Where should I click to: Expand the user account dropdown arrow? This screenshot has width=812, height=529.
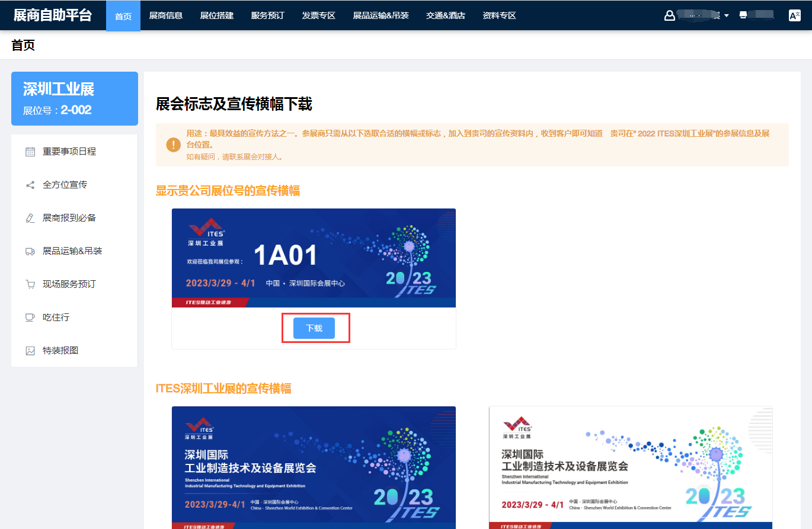(x=726, y=16)
